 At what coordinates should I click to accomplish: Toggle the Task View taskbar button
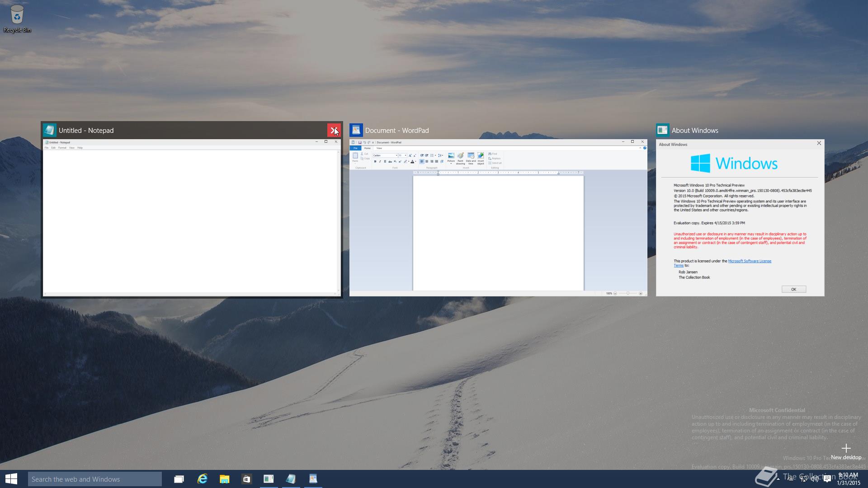click(179, 479)
